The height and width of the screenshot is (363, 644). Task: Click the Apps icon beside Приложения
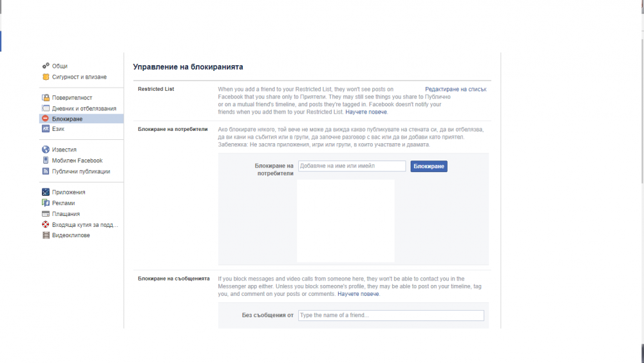click(46, 192)
